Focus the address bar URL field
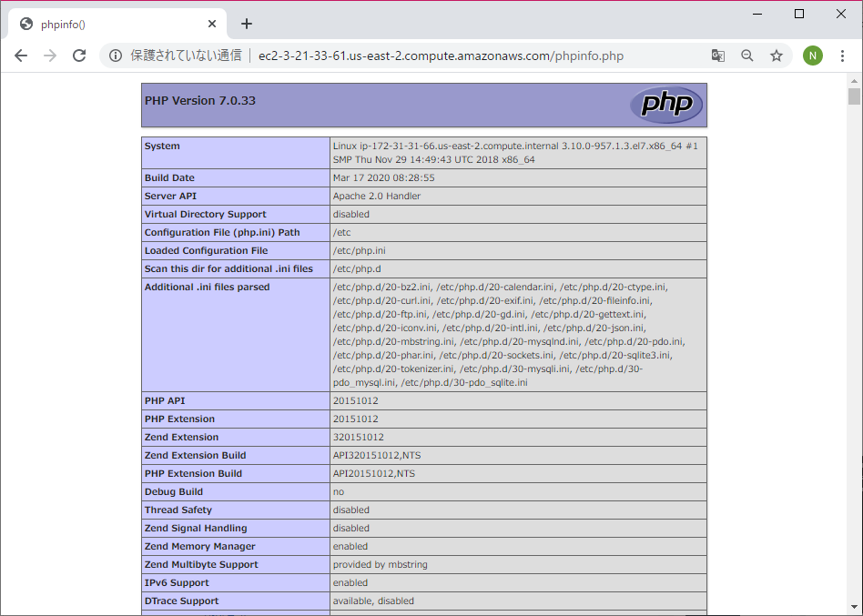The width and height of the screenshot is (863, 616). pos(441,56)
